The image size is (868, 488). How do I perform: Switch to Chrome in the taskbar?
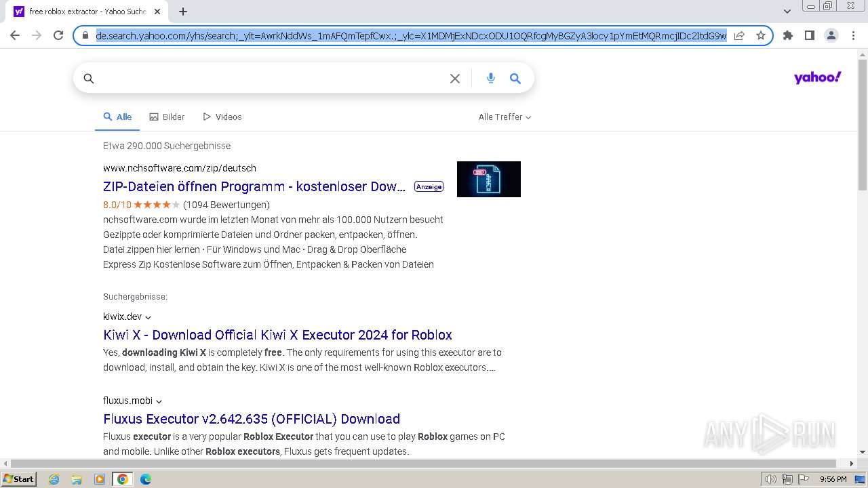click(x=123, y=479)
